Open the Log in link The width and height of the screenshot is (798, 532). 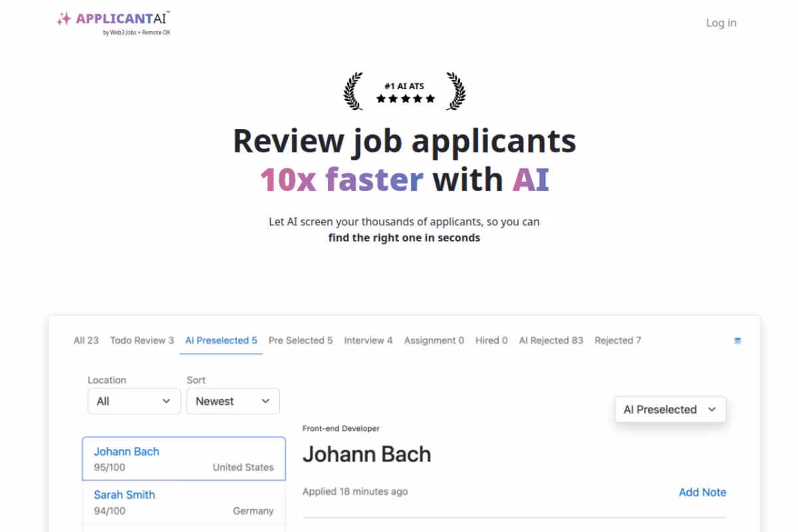point(721,23)
